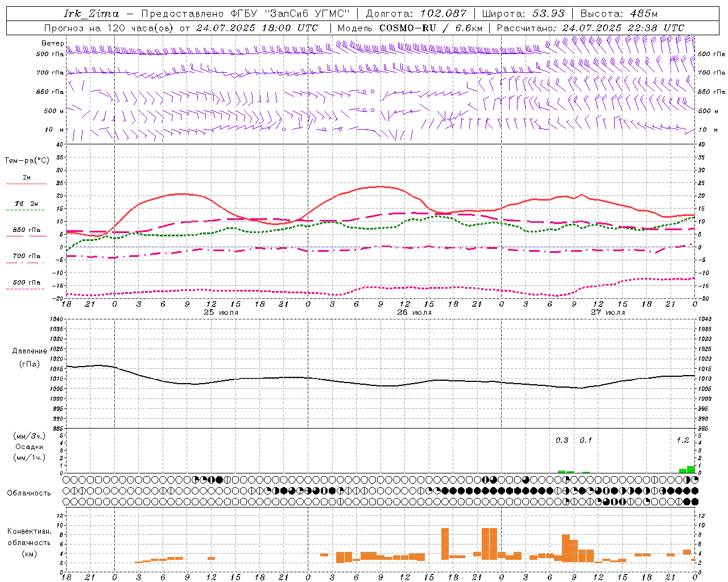728x582 pixels.
Task: Click the '25 июля' date label
Action: pos(221,313)
